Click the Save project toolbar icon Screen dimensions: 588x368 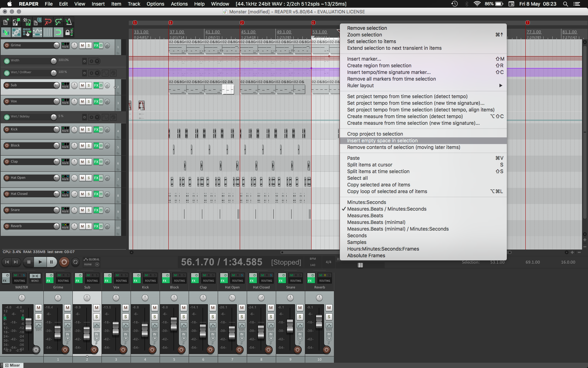point(27,22)
